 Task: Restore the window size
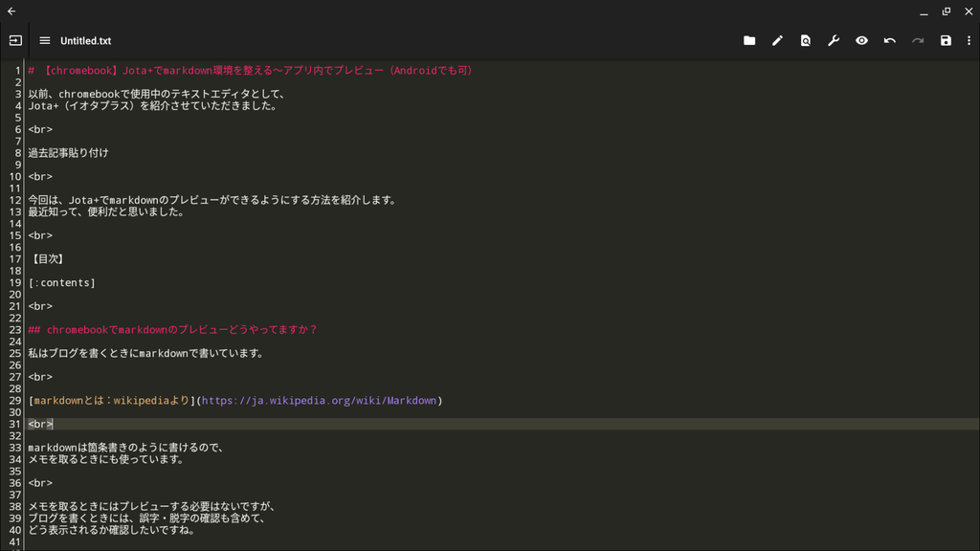tap(947, 11)
